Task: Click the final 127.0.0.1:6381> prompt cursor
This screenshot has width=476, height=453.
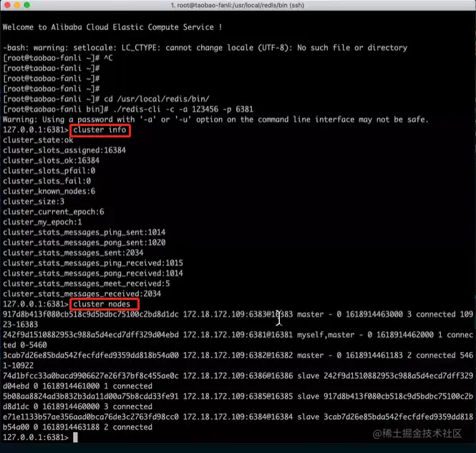Action: pos(75,437)
